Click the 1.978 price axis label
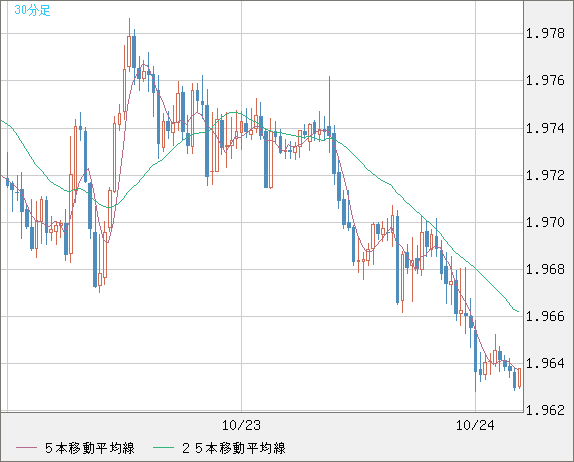Screen dimensions: 574x462 [545, 34]
